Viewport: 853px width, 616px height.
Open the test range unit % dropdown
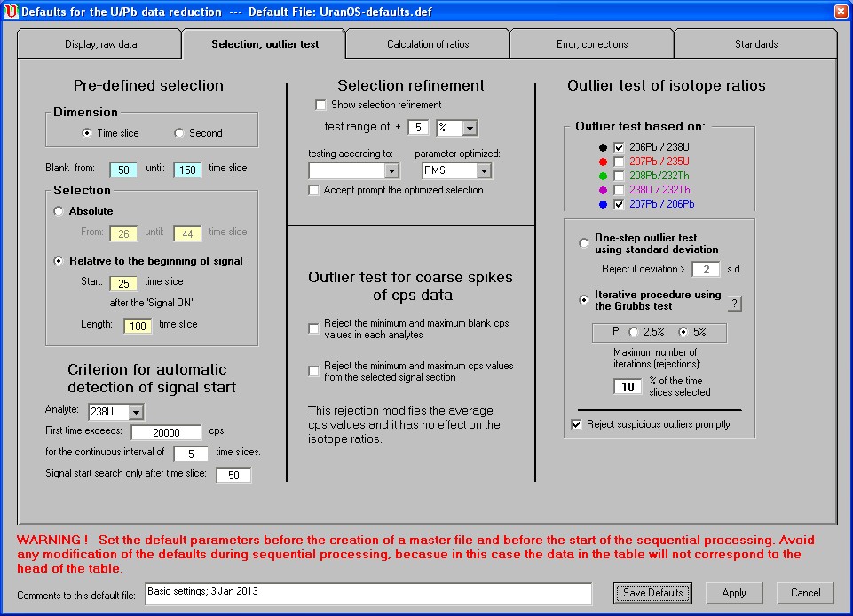click(x=470, y=129)
